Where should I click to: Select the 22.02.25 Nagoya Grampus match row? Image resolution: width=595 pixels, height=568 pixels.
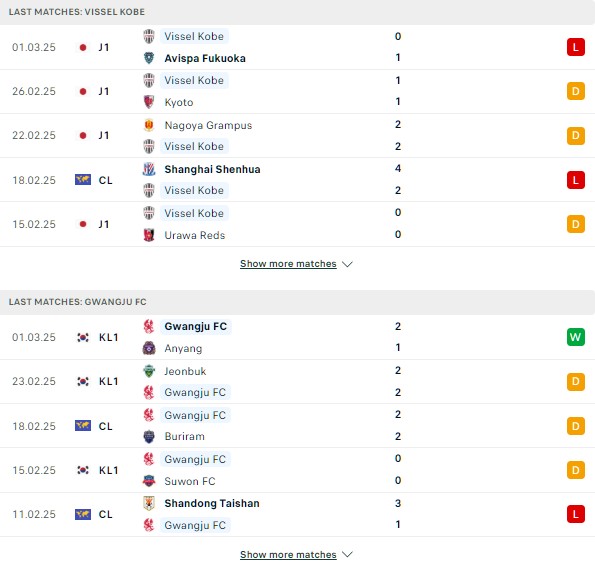(298, 135)
